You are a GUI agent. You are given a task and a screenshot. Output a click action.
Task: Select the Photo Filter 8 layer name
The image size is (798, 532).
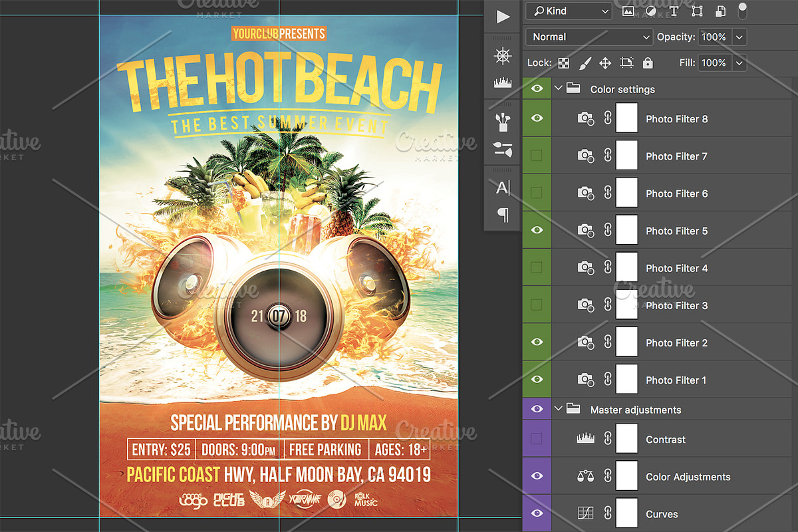[x=677, y=119]
